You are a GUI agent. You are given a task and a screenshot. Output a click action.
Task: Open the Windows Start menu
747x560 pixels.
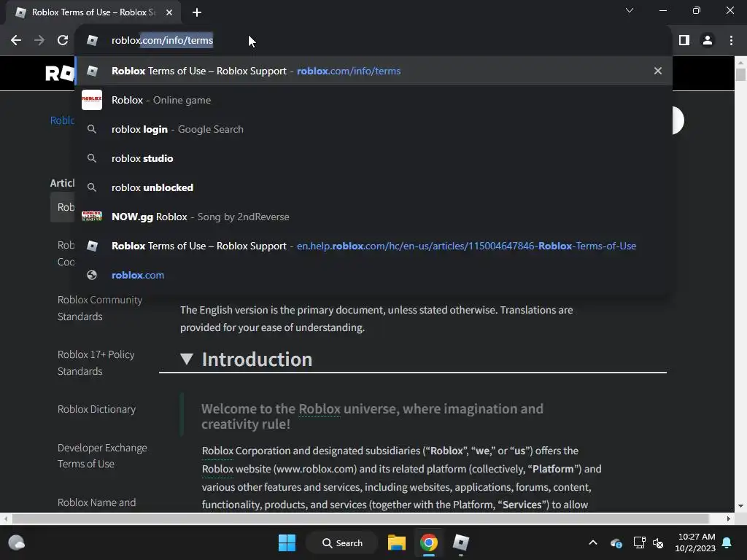tap(287, 542)
